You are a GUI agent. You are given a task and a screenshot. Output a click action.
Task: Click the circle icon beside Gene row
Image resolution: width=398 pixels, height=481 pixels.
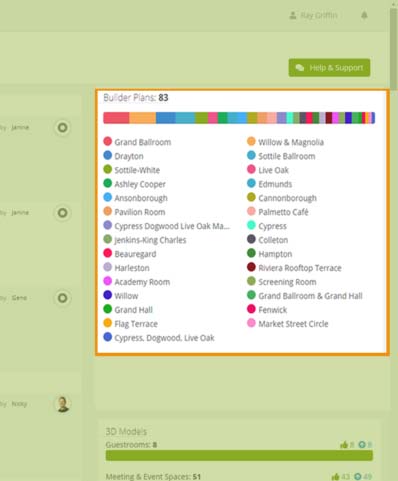(x=62, y=298)
